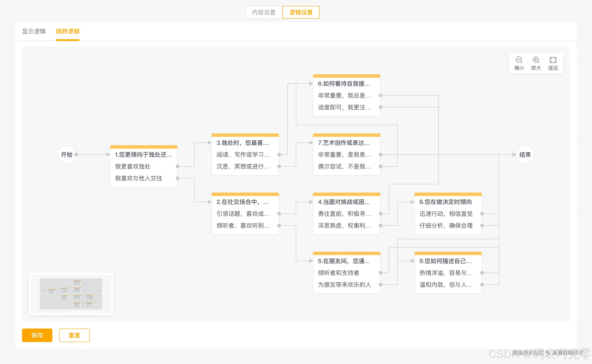Click connector dot next to 我更喜欢独处 option

coord(178,166)
